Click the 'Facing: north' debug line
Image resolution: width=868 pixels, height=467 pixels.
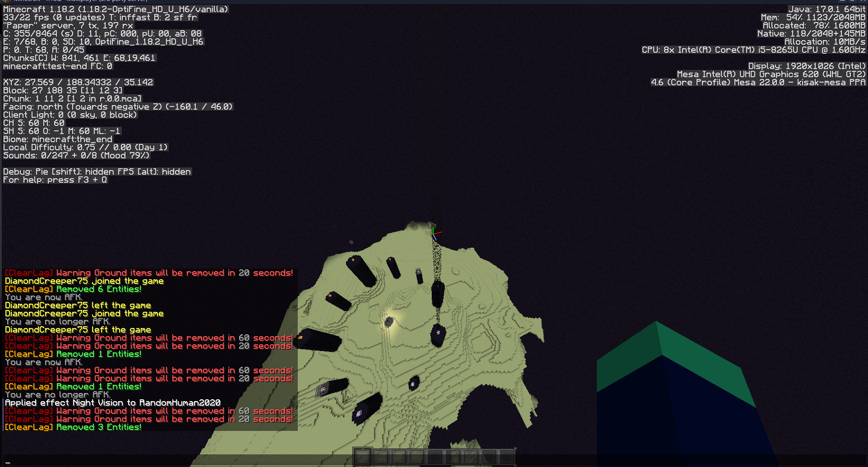118,106
